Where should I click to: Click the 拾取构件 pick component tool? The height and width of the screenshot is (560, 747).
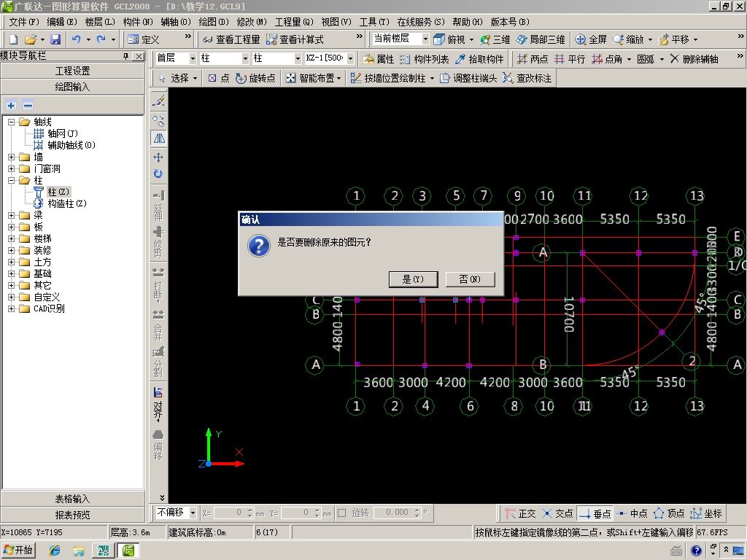click(479, 59)
